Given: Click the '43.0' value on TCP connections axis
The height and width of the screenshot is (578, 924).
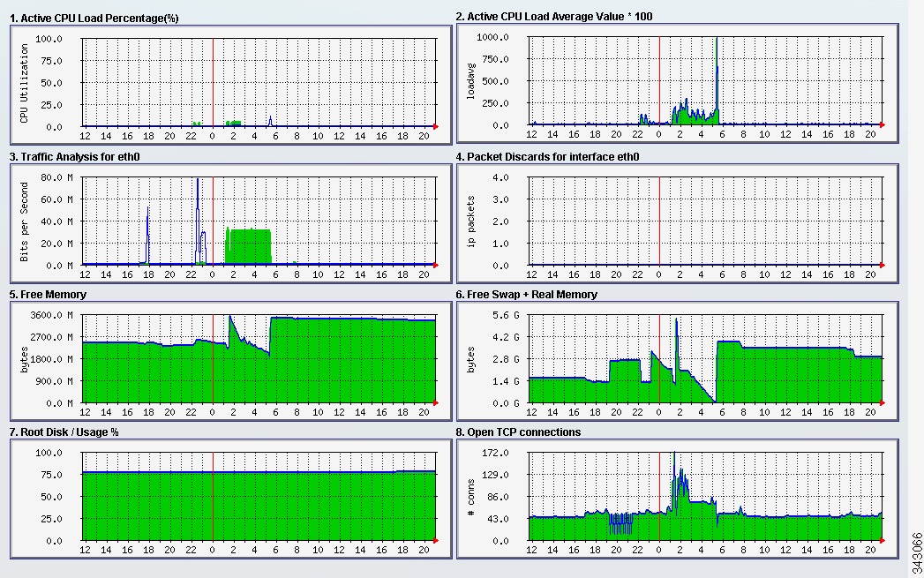Looking at the screenshot, I should (499, 519).
